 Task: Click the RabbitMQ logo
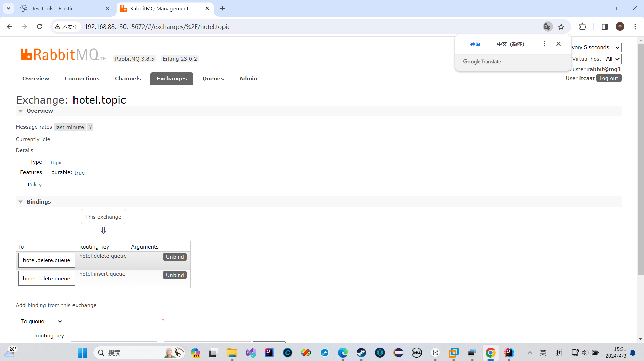coord(63,55)
